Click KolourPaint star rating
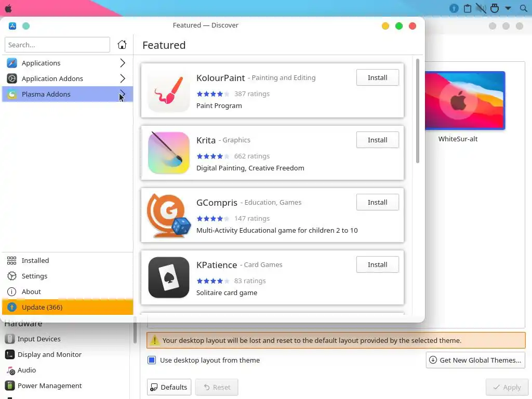 [212, 94]
